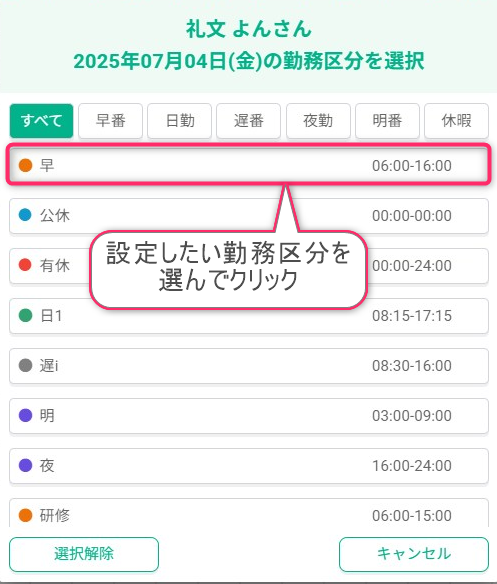
Task: Click the orange dot beside 早
Action: pyautogui.click(x=25, y=165)
